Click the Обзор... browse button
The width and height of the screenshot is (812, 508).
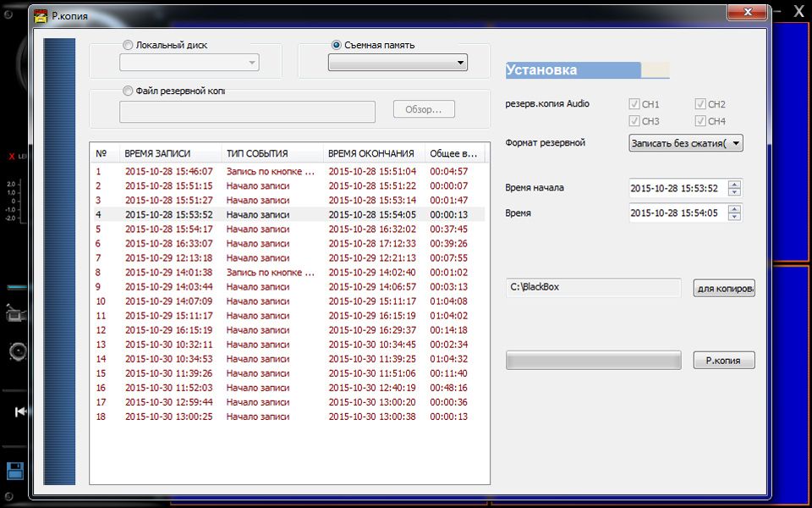[424, 109]
